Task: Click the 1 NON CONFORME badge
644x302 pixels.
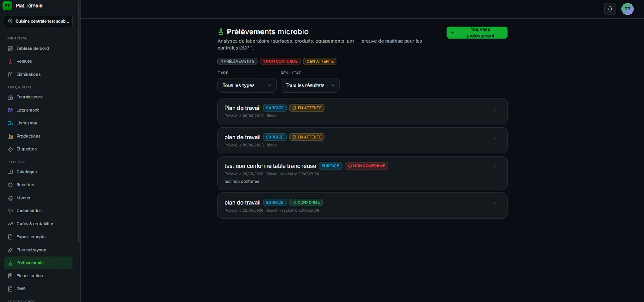Action: pos(281,62)
